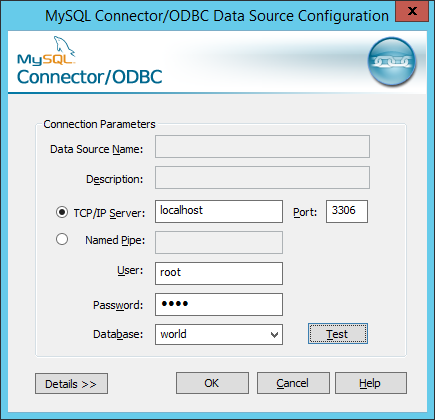Close the ODBC configuration dialog window
The image size is (435, 420).
[412, 11]
